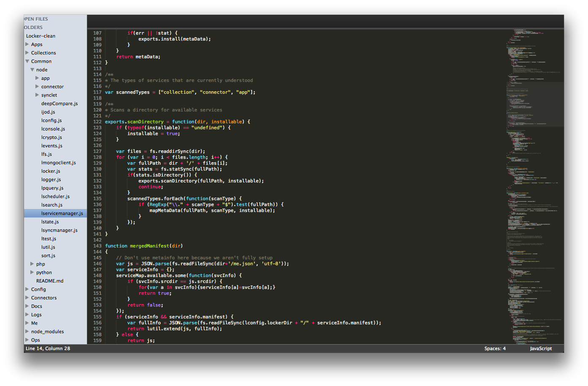Expand the connector folder arrow

point(37,87)
